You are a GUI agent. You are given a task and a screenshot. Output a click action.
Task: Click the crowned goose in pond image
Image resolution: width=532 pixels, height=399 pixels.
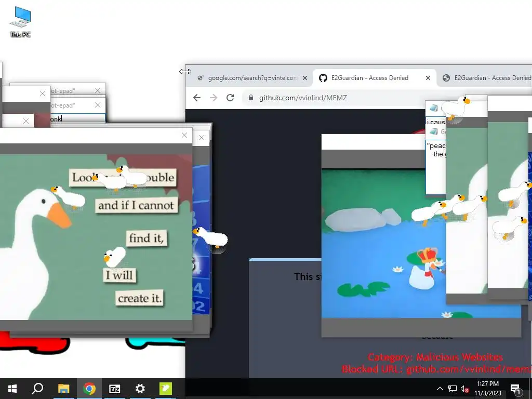pyautogui.click(x=425, y=268)
